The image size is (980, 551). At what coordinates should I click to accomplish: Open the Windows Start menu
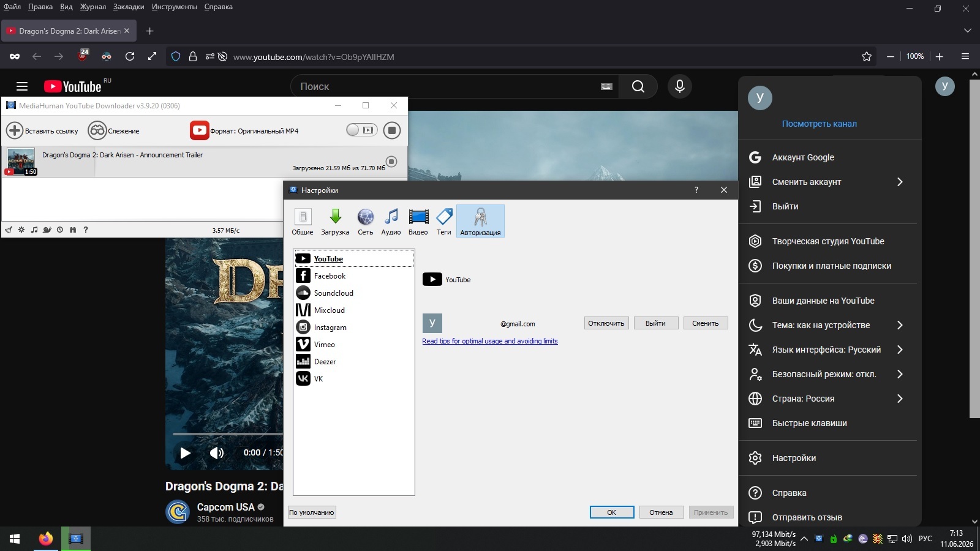tap(15, 539)
